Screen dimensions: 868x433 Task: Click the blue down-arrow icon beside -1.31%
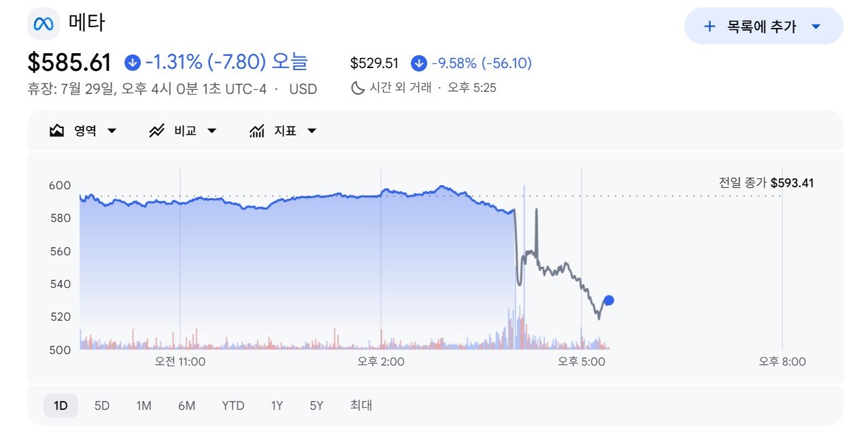click(x=133, y=63)
